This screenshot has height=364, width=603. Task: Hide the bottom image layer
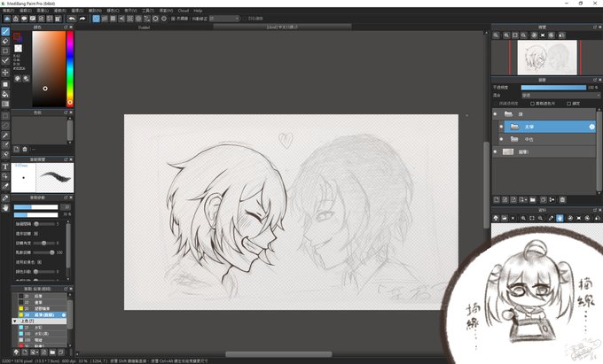pyautogui.click(x=495, y=152)
